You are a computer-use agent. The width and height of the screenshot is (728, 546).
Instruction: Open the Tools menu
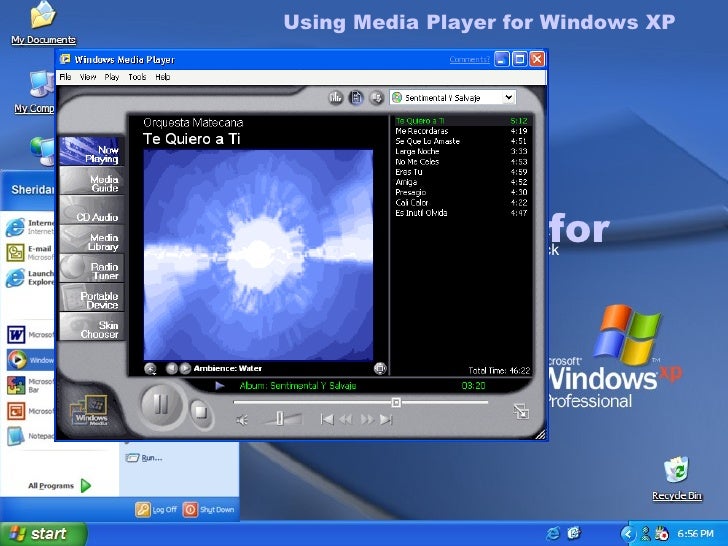tap(137, 76)
